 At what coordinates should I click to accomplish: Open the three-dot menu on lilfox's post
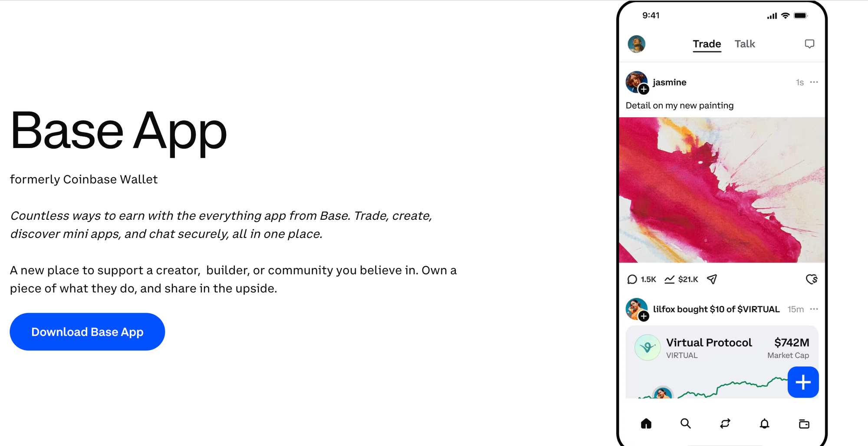815,309
